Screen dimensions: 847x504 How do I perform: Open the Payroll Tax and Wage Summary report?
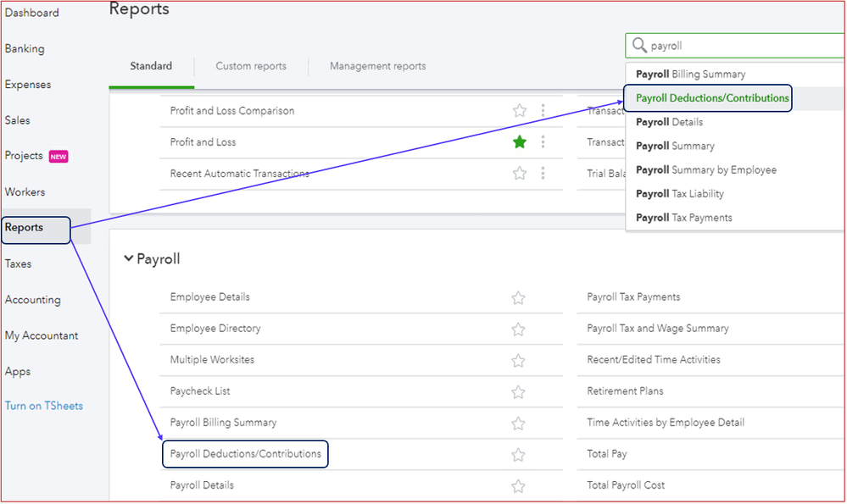[x=658, y=328]
